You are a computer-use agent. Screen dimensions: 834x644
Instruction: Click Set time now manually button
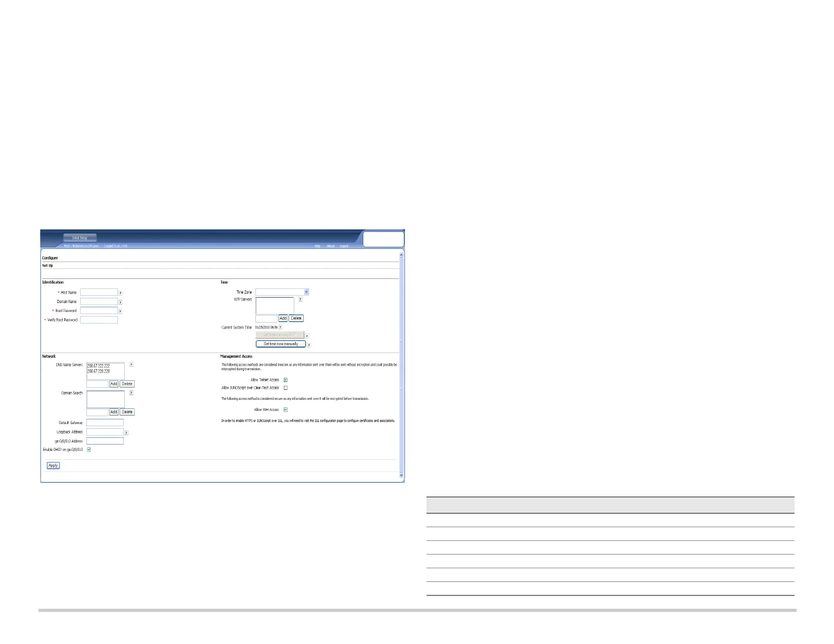281,344
